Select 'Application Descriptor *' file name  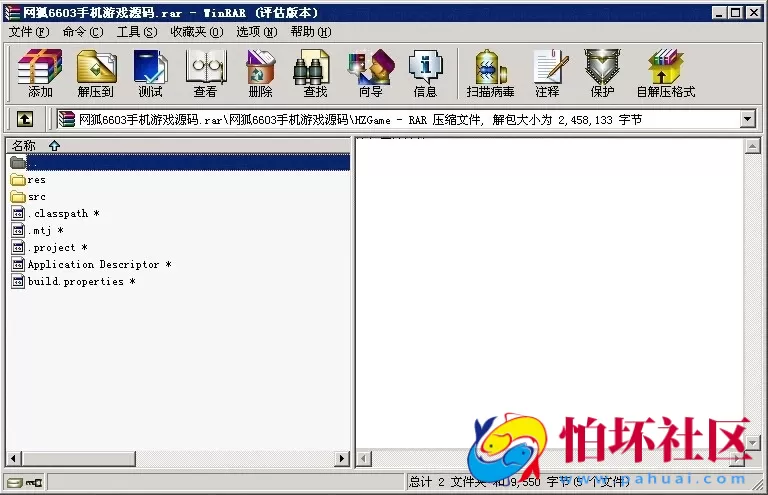pos(99,264)
